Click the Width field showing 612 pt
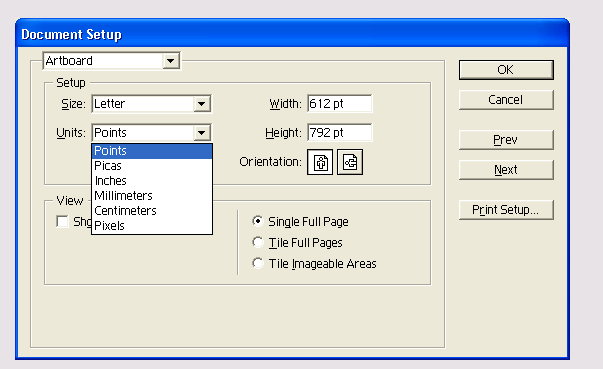 point(340,104)
